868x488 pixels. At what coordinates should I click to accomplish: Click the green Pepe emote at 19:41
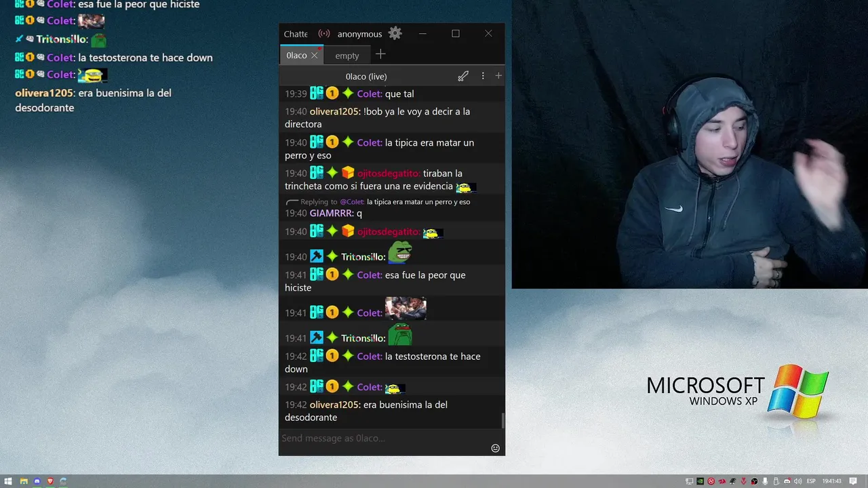[400, 334]
